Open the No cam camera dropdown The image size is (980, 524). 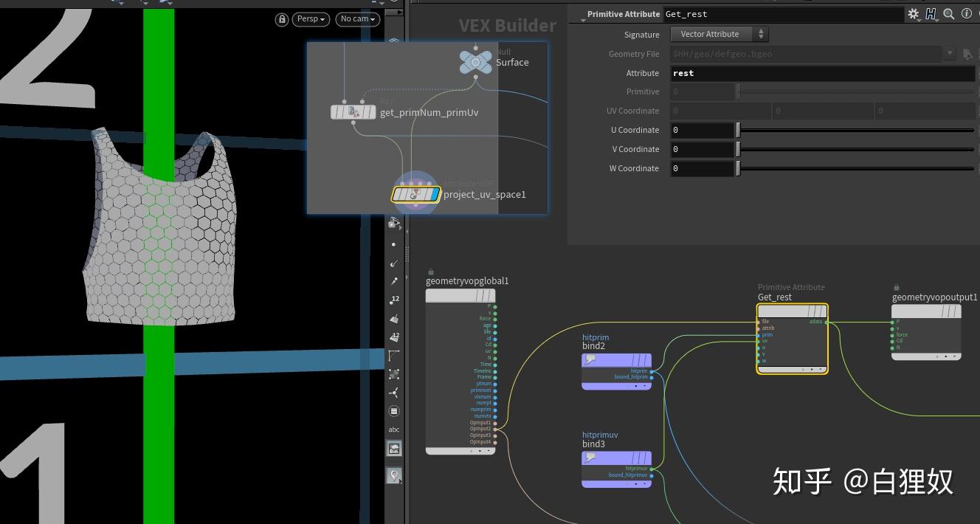coord(358,19)
